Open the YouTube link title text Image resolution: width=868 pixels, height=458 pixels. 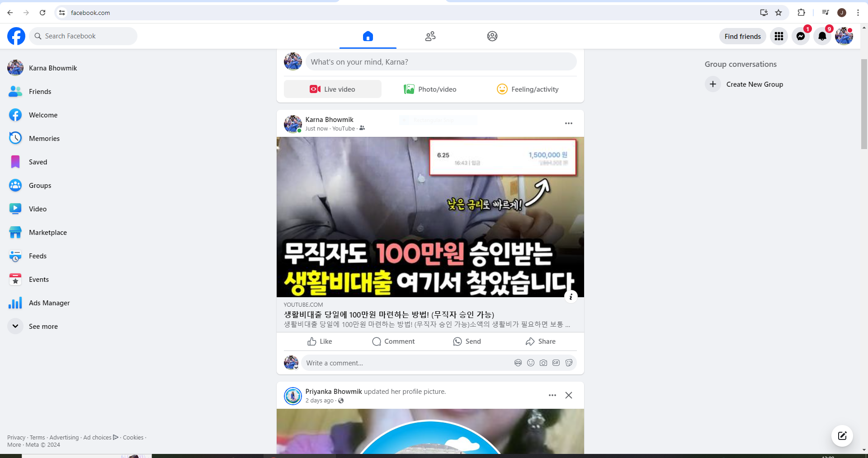[389, 314]
